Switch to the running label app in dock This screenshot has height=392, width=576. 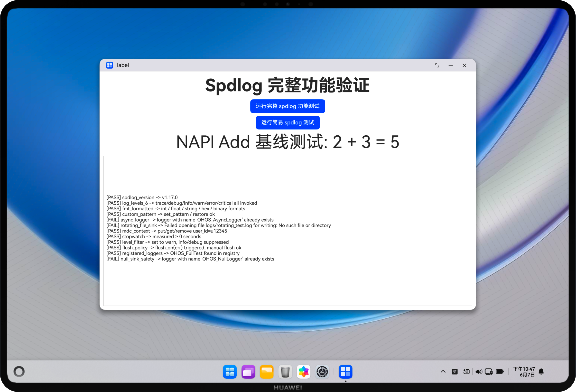point(345,372)
